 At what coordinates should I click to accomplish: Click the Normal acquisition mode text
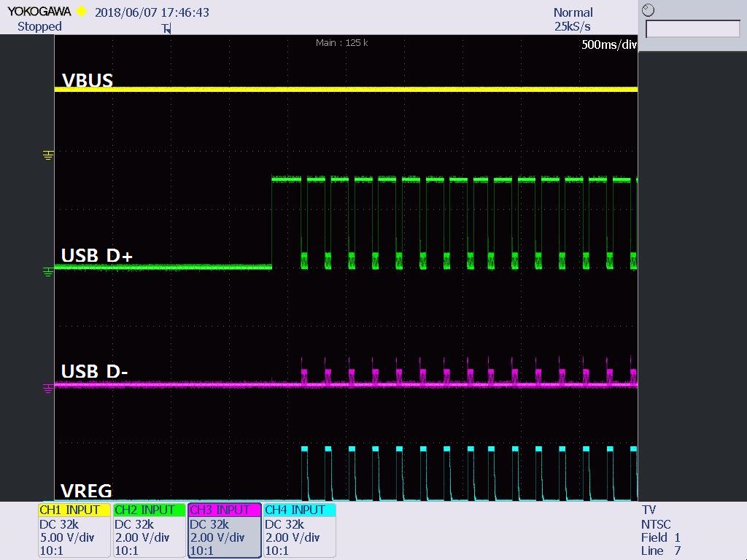(x=573, y=12)
